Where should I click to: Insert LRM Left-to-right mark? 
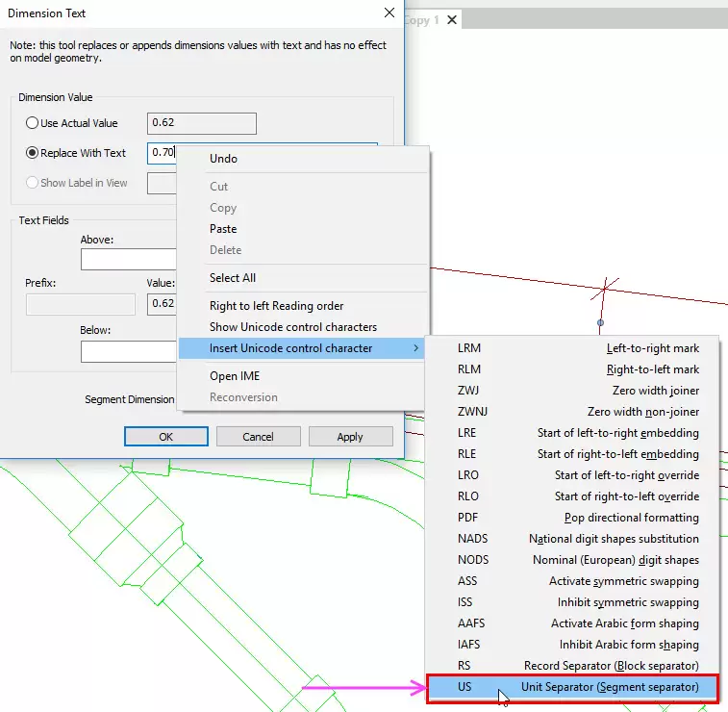[x=572, y=348]
